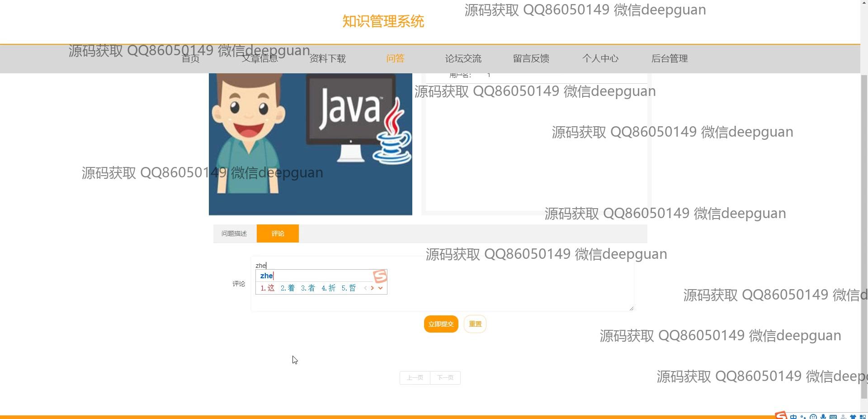Click the 重置 button
The width and height of the screenshot is (868, 419).
tap(475, 324)
